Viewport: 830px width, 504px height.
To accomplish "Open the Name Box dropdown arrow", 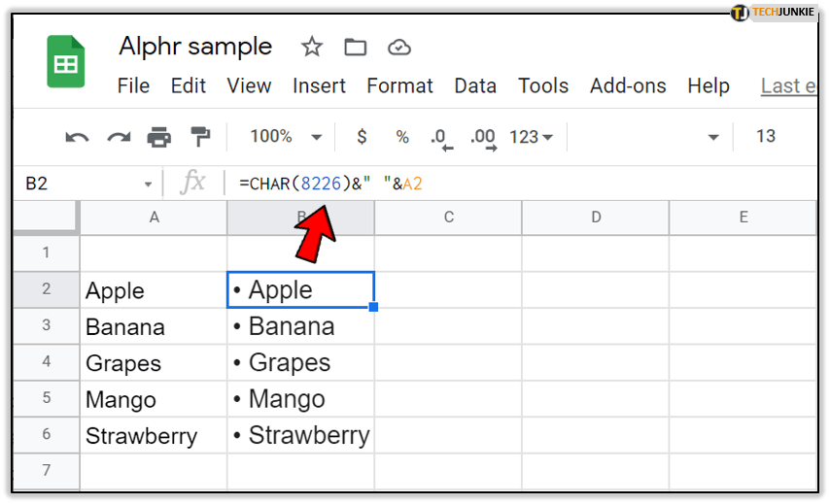I will 148,184.
